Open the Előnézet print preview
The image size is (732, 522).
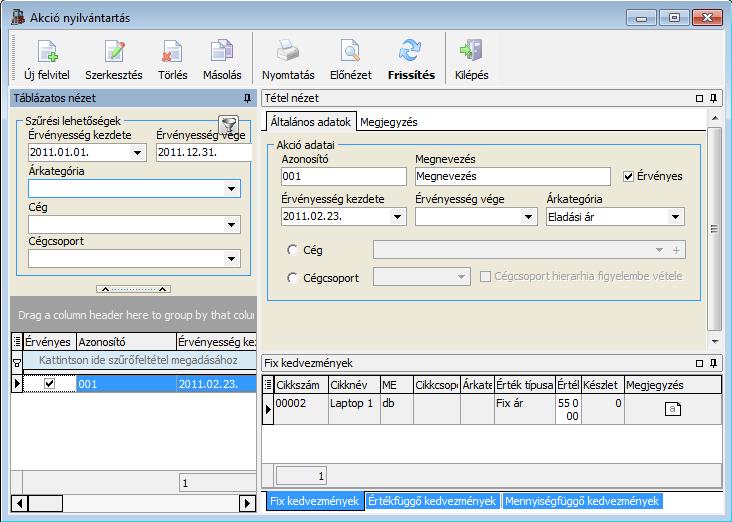point(350,51)
